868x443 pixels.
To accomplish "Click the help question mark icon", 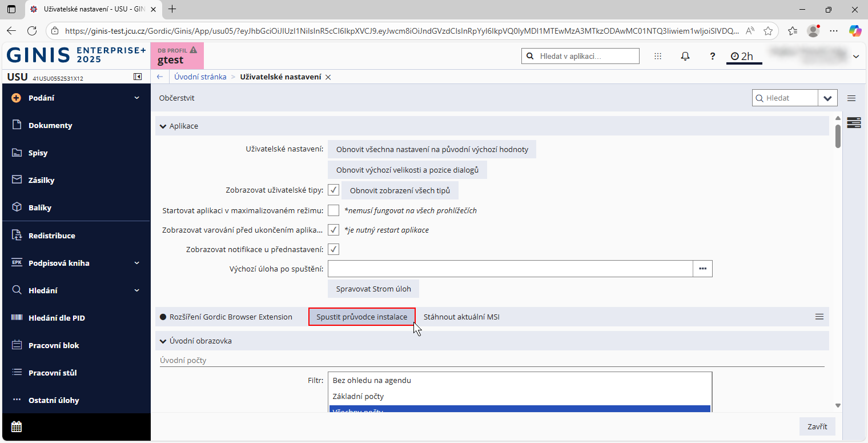I will coord(712,56).
